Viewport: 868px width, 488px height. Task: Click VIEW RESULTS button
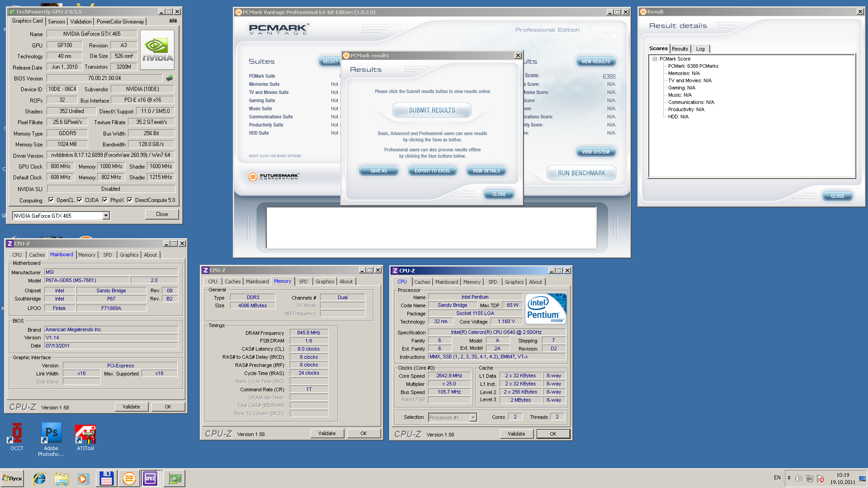[x=596, y=61]
